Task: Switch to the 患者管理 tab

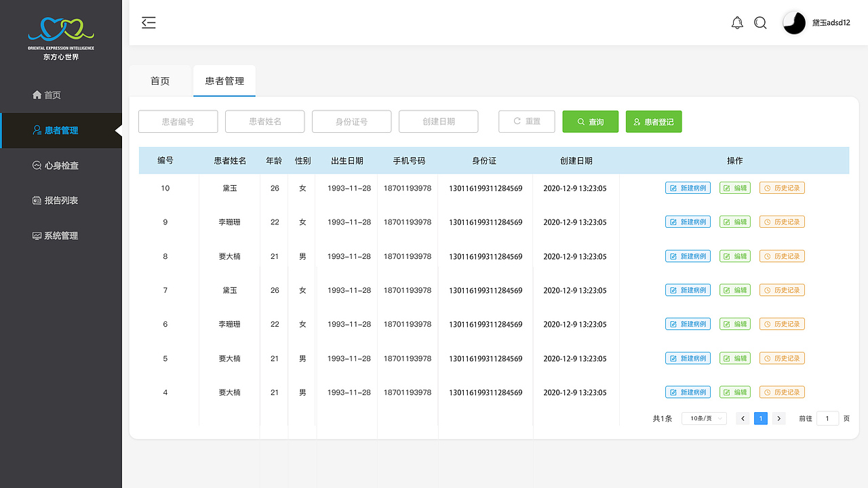Action: point(224,81)
